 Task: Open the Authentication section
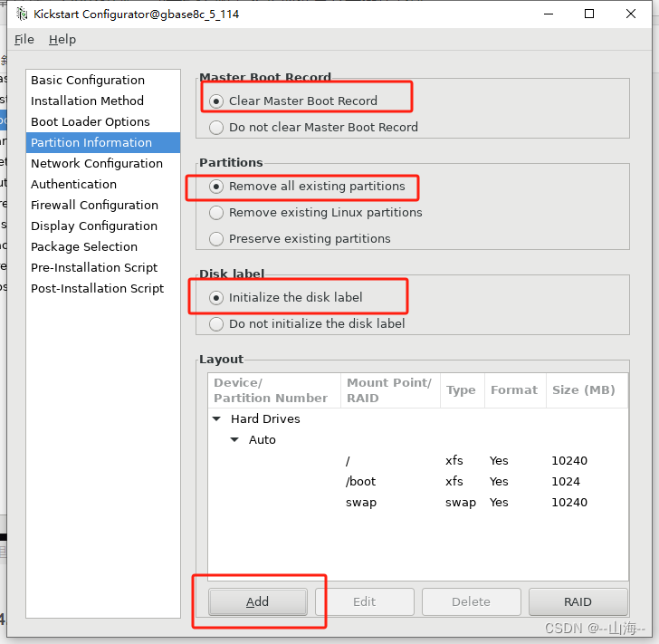click(x=103, y=184)
